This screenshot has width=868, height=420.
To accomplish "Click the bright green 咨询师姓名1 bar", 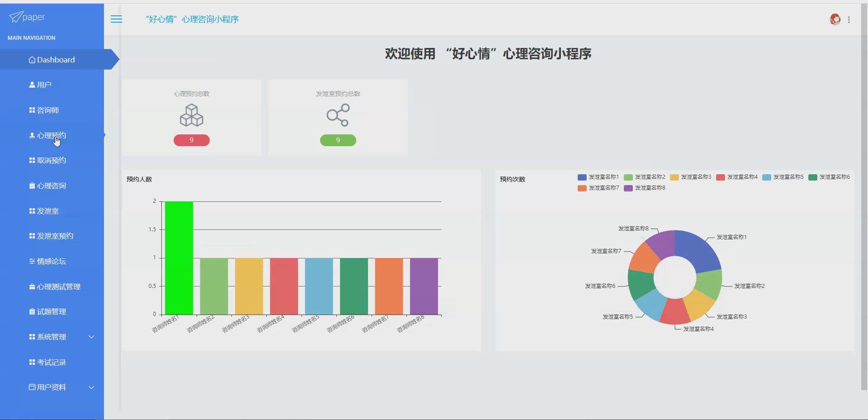I will tap(179, 258).
